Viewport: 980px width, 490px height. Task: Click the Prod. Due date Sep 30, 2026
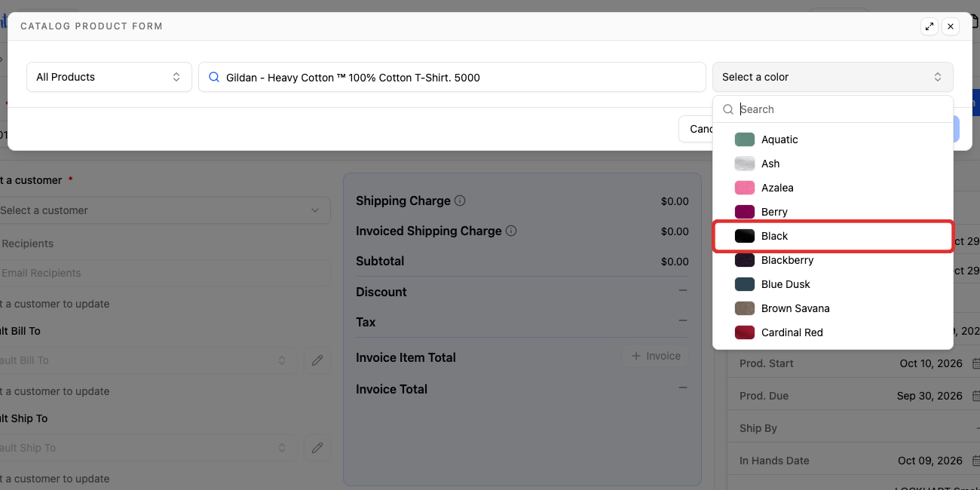point(929,396)
